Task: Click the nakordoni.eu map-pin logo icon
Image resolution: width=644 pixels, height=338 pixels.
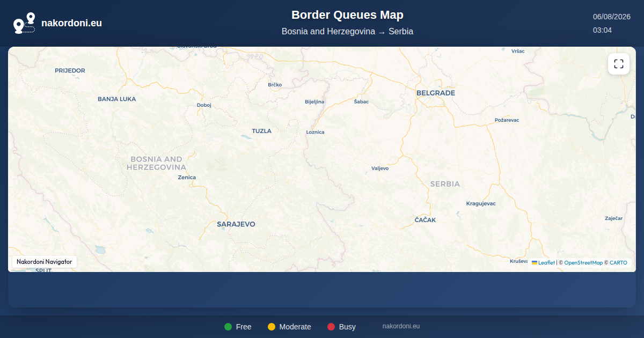Action: click(24, 23)
